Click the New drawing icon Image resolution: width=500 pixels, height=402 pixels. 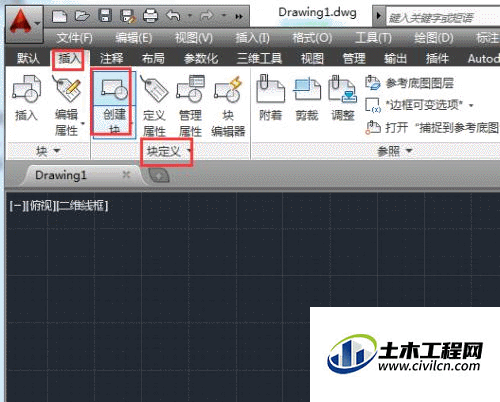[x=59, y=16]
